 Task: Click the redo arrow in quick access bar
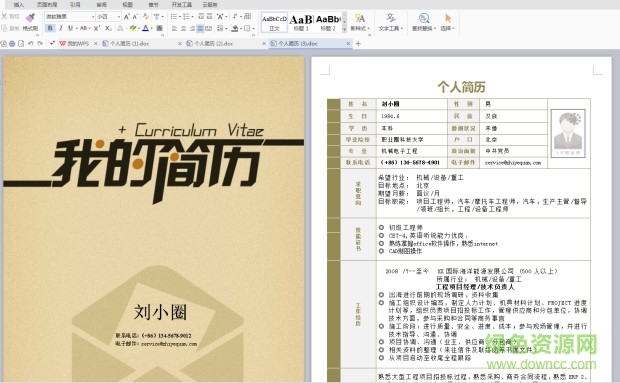coord(40,43)
